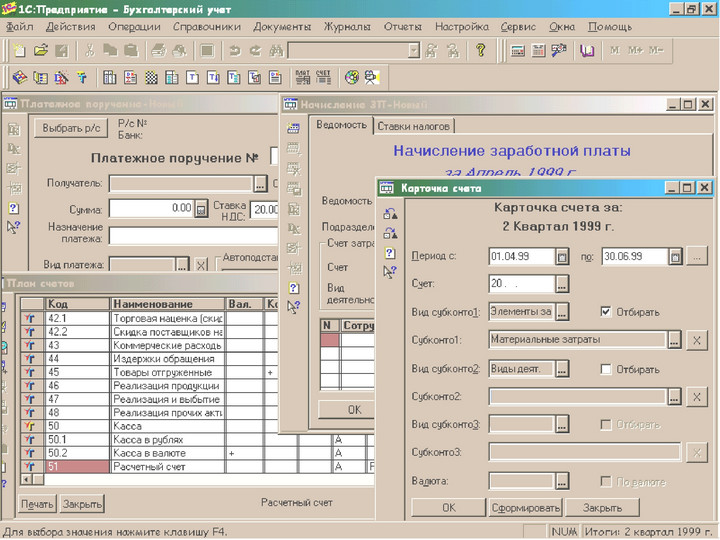Image resolution: width=720 pixels, height=540 pixels.
Task: Click the ellipsis button for Вид субконто2
Action: [562, 369]
